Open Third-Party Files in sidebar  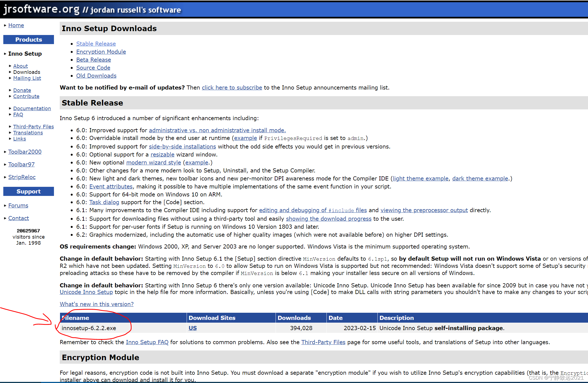33,127
